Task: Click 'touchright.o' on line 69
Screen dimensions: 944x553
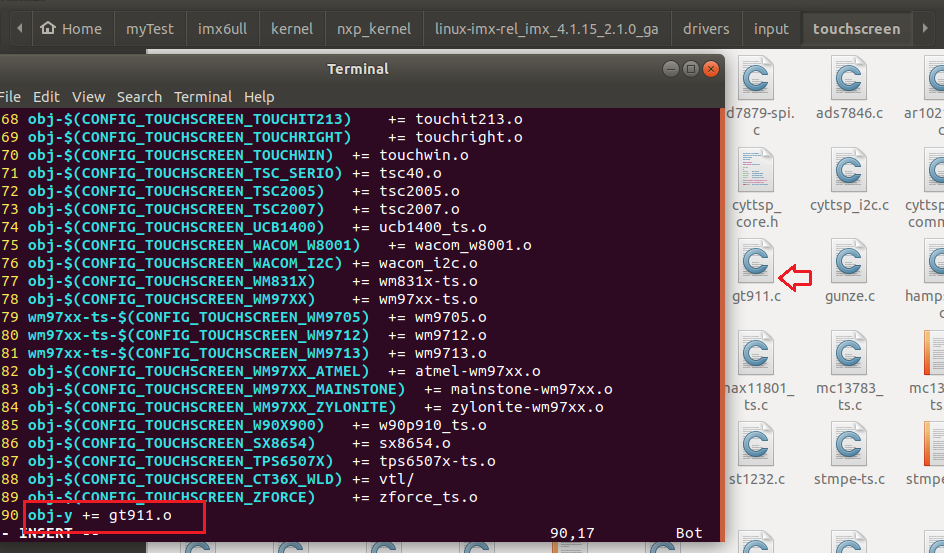Action: (x=469, y=137)
